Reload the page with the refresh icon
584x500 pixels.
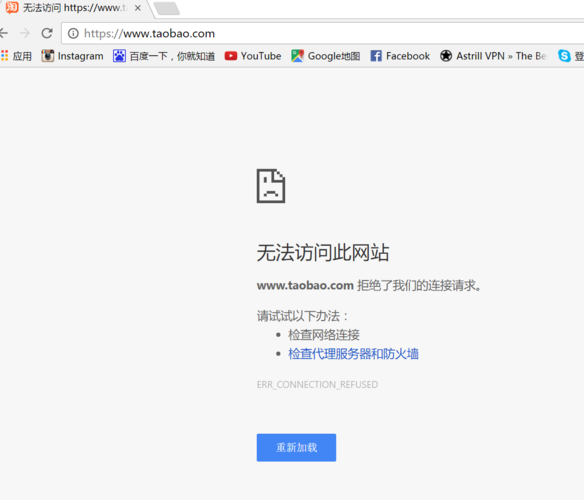click(47, 33)
